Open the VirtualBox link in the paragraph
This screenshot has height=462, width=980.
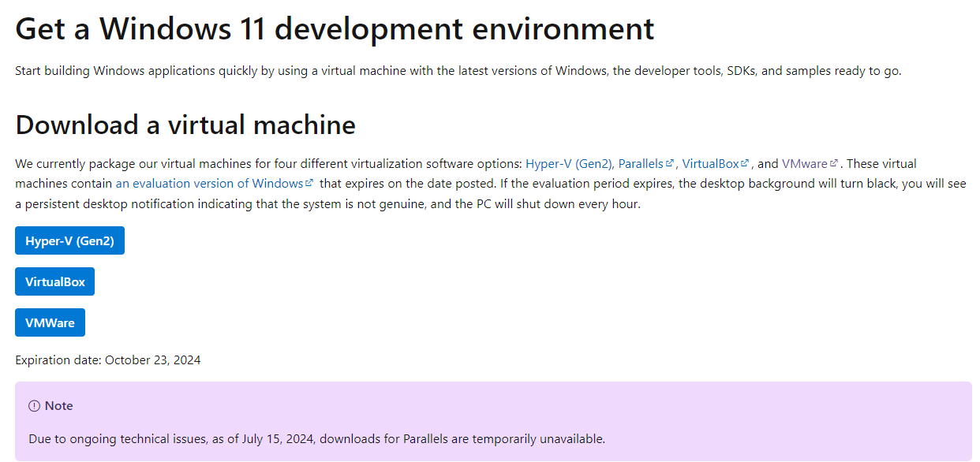[710, 164]
